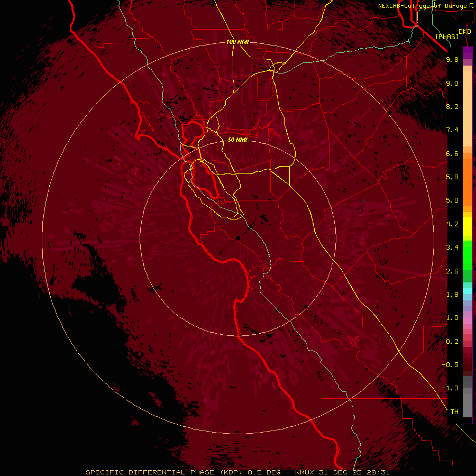The width and height of the screenshot is (476, 476).
Task: Pick the orange segment of the color bar
Action: point(467,182)
